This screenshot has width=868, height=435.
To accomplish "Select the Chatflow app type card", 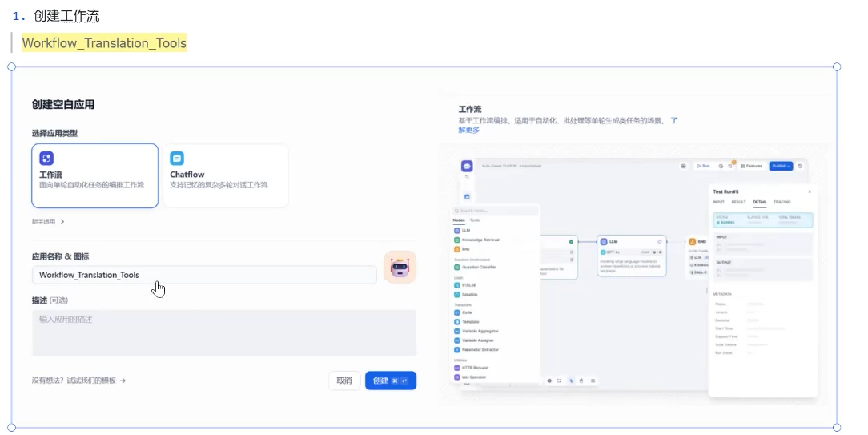I will (226, 175).
